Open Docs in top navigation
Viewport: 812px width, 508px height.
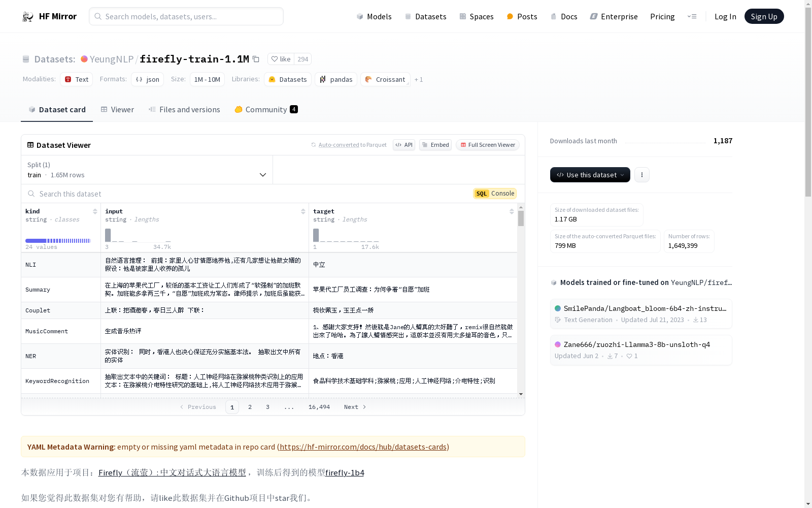coord(564,17)
